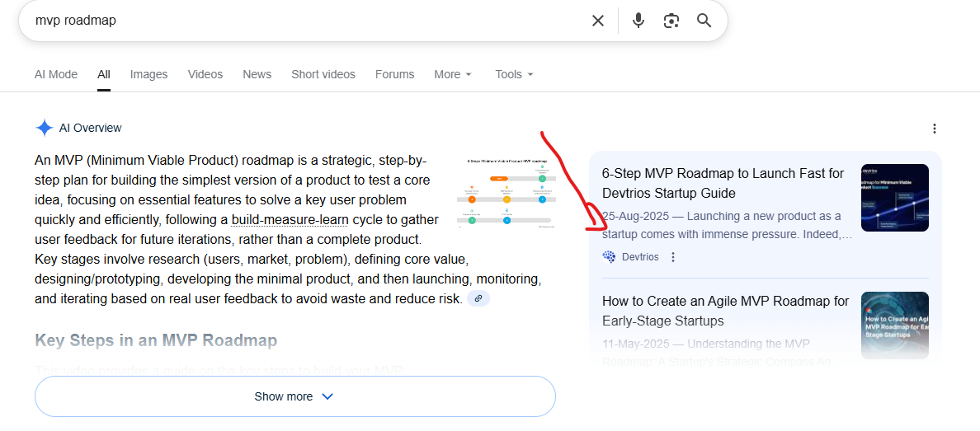Open the Tools dropdown
Image resolution: width=980 pixels, height=431 pixels.
point(514,74)
